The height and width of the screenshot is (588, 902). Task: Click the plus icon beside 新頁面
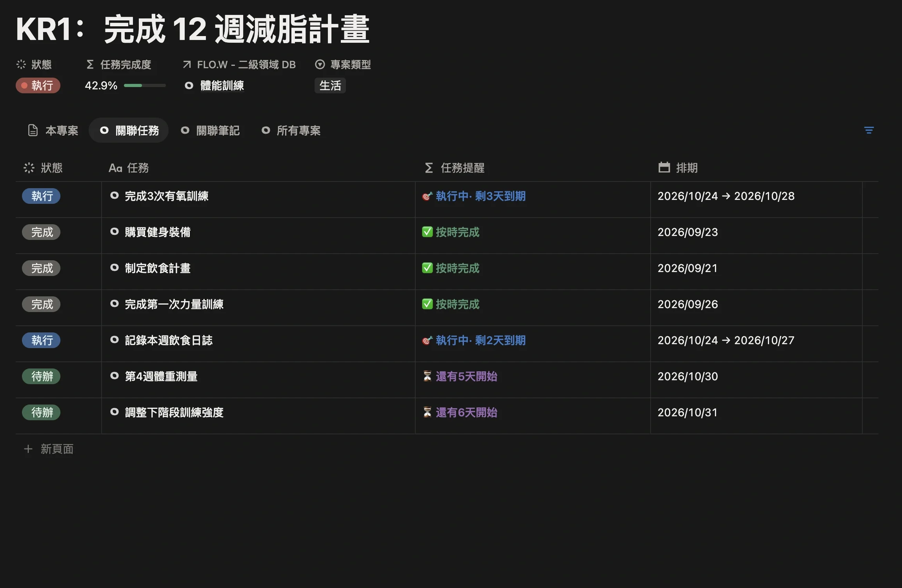(28, 449)
